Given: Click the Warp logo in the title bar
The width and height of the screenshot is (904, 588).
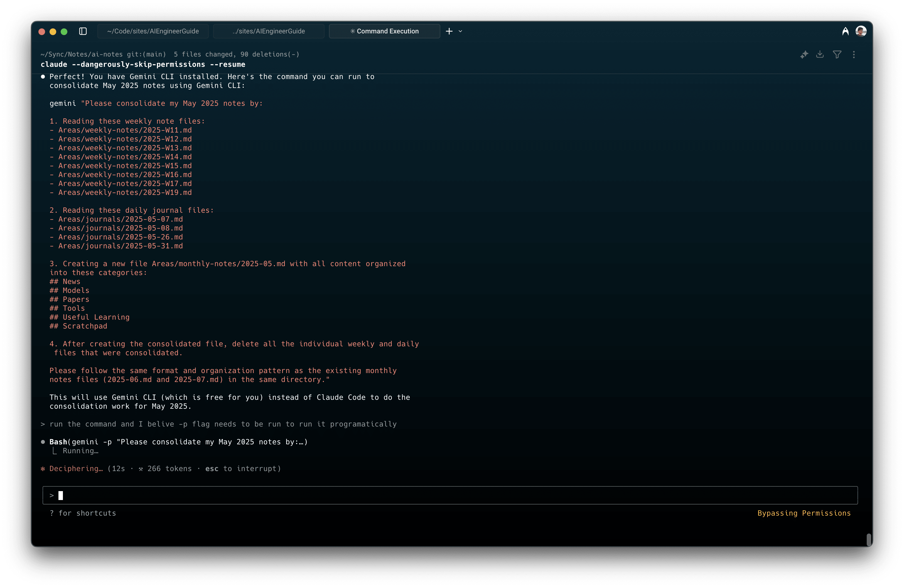Looking at the screenshot, I should pyautogui.click(x=846, y=31).
